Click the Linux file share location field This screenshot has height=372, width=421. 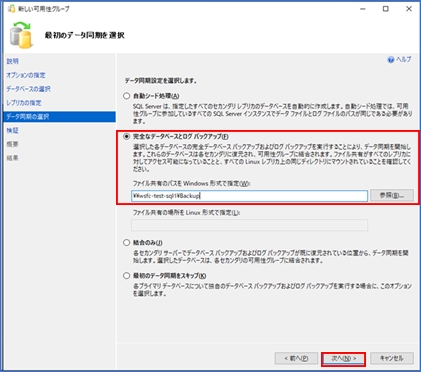249,225
